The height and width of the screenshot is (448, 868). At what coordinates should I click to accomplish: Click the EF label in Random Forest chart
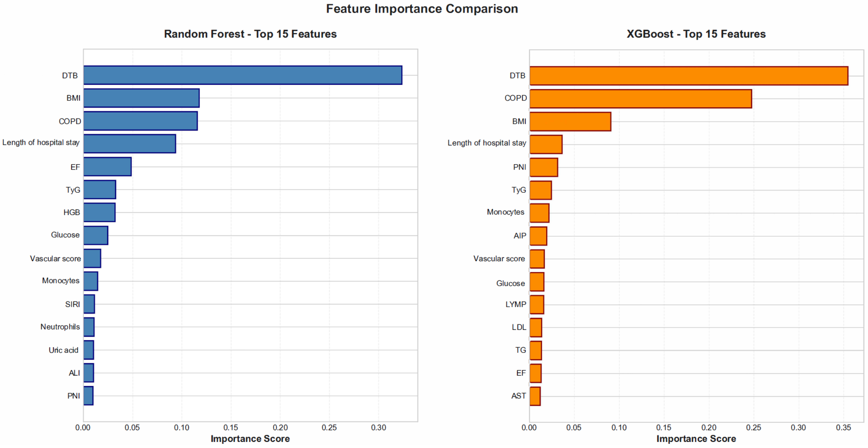pos(75,167)
